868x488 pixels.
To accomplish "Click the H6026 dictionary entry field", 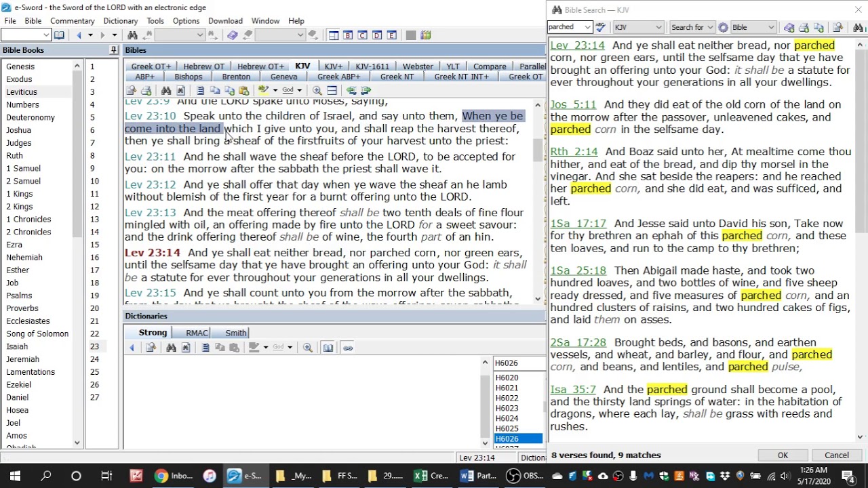I will (x=519, y=363).
